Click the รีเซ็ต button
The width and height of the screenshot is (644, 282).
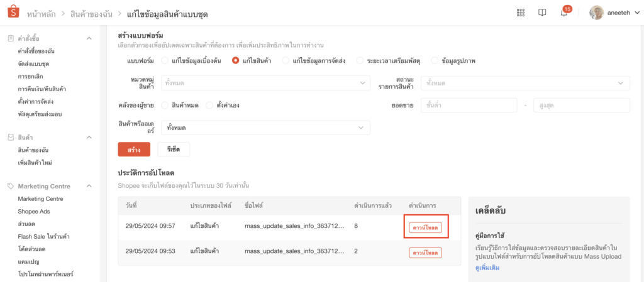(x=174, y=149)
